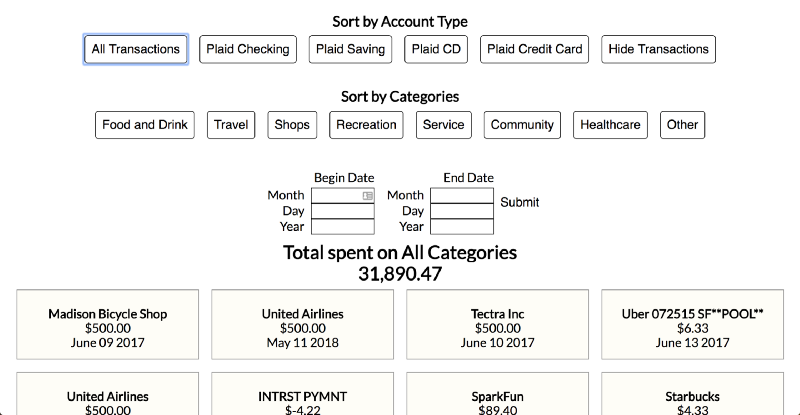Filter by Recreation category
Image resolution: width=800 pixels, height=415 pixels.
tap(366, 125)
